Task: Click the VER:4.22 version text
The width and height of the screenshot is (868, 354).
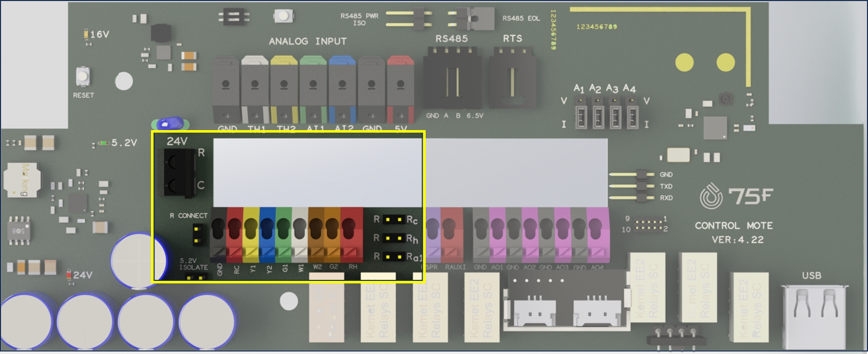Action: coord(737,240)
